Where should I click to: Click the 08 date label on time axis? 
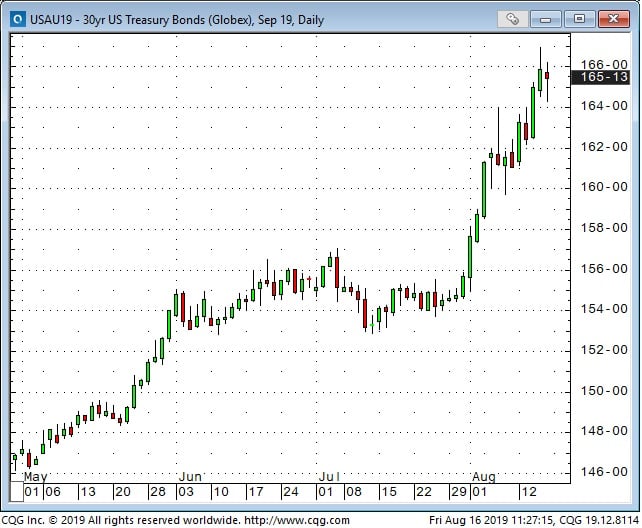click(x=354, y=492)
